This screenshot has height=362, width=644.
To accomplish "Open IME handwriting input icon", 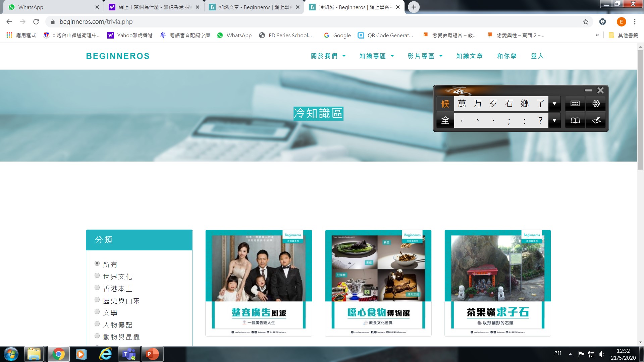I will click(x=596, y=121).
